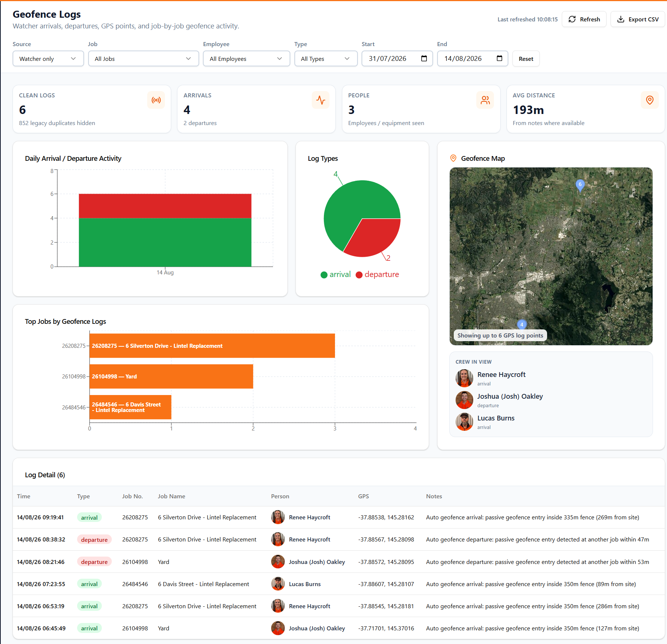Reset the filters with Reset button
The image size is (667, 644).
pyautogui.click(x=526, y=59)
